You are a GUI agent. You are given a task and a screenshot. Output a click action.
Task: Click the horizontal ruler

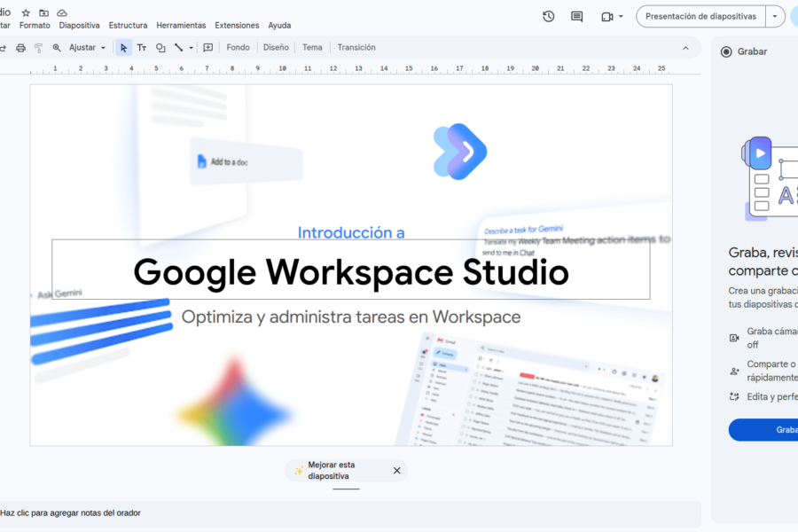tap(350, 69)
